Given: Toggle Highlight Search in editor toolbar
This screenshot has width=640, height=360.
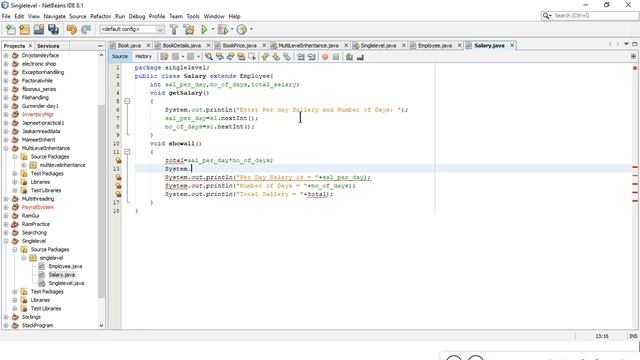Looking at the screenshot, I should [x=241, y=57].
